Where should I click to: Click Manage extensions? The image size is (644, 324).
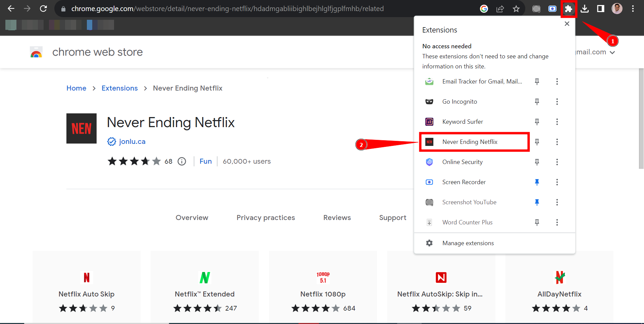tap(468, 243)
